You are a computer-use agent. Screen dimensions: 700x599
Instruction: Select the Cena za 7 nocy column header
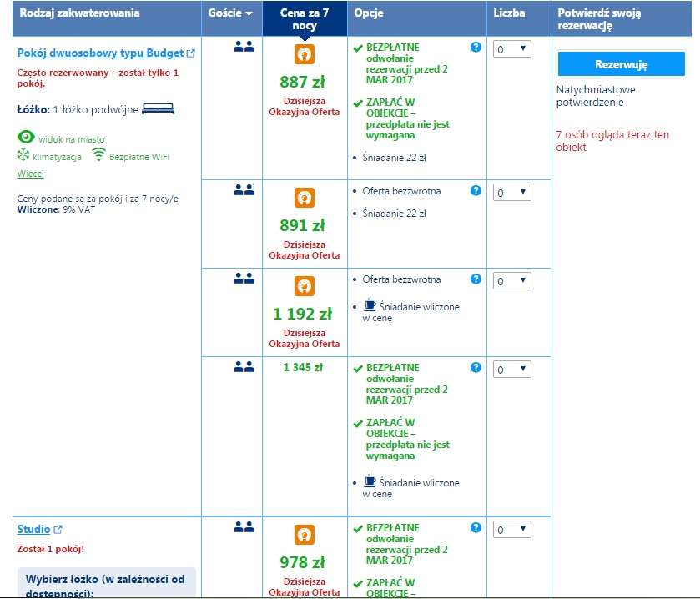click(x=305, y=18)
